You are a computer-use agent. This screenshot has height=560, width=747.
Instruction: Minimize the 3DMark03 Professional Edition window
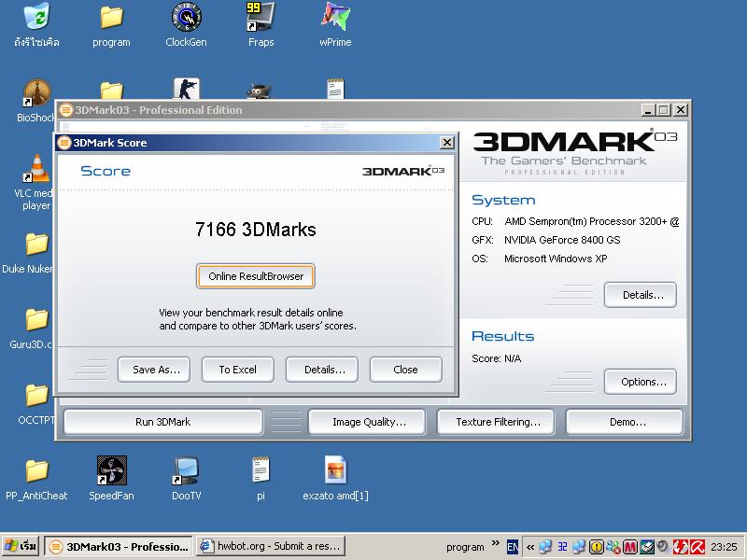coord(647,110)
